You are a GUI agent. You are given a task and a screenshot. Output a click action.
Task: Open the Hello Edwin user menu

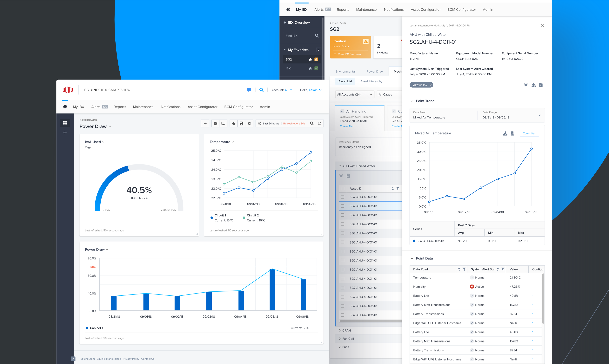[311, 90]
